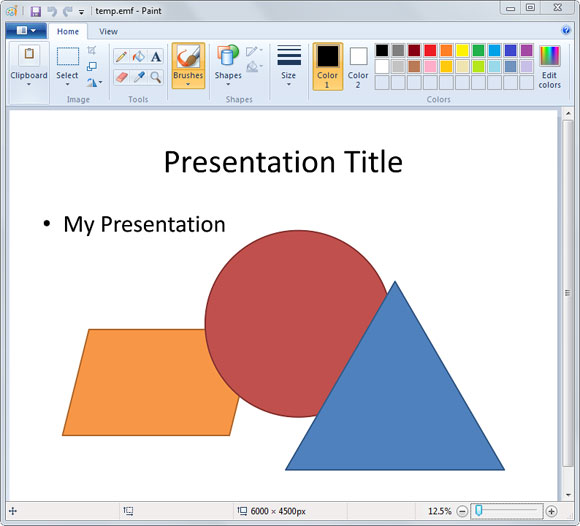Image resolution: width=580 pixels, height=526 pixels.
Task: Open Edit colors dialog
Action: coord(549,67)
